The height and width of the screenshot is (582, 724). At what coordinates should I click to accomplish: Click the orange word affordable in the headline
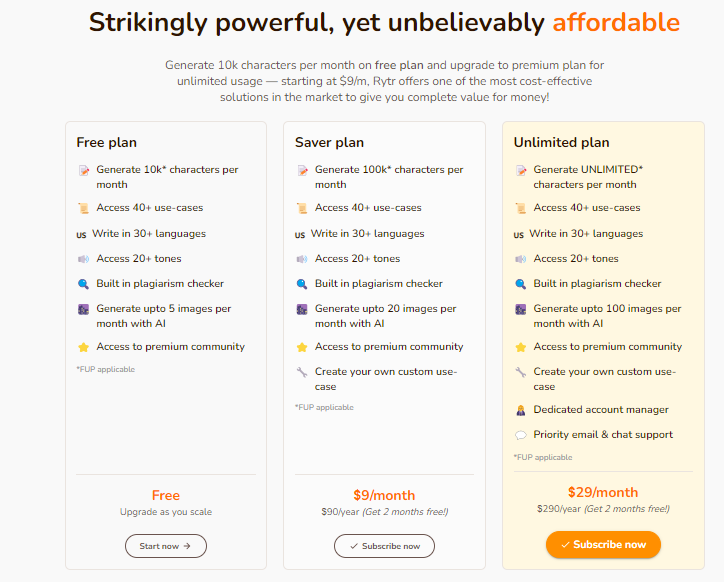(616, 22)
